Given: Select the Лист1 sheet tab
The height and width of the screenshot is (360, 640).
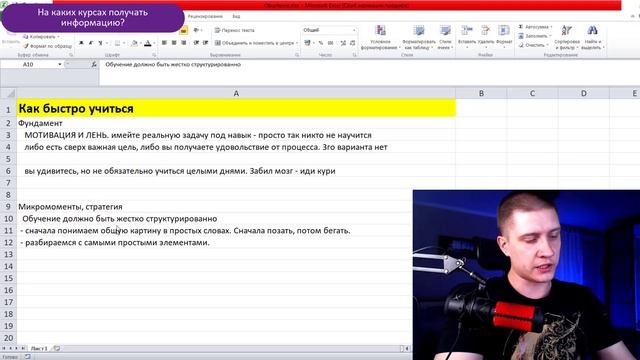Looking at the screenshot, I should point(39,348).
